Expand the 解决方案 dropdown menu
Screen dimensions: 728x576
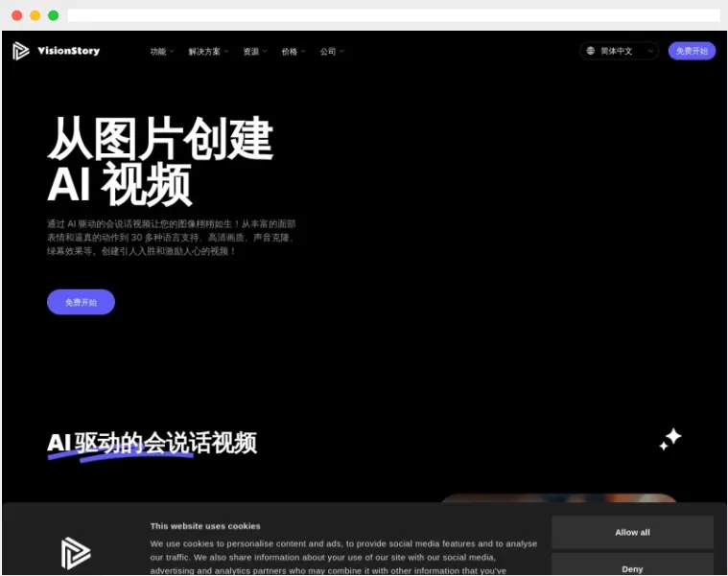(x=208, y=52)
